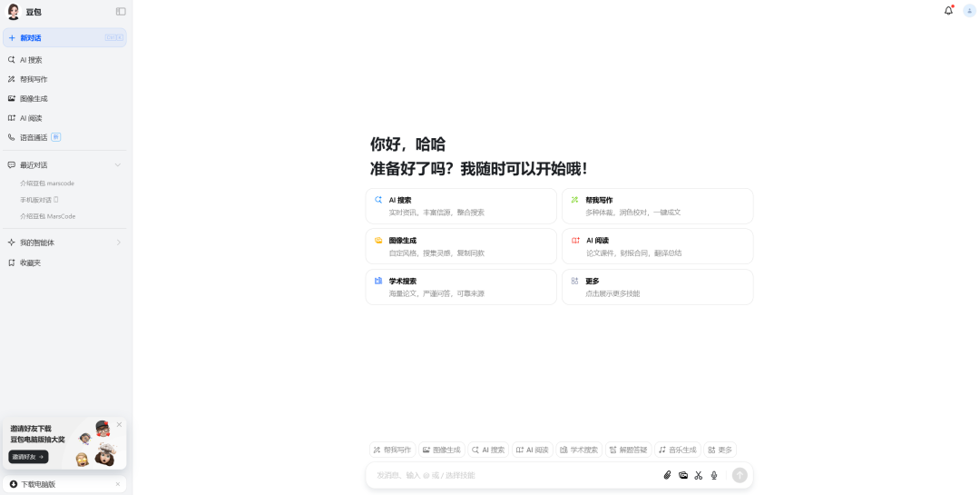Start a 新对话 (new conversation)

65,37
